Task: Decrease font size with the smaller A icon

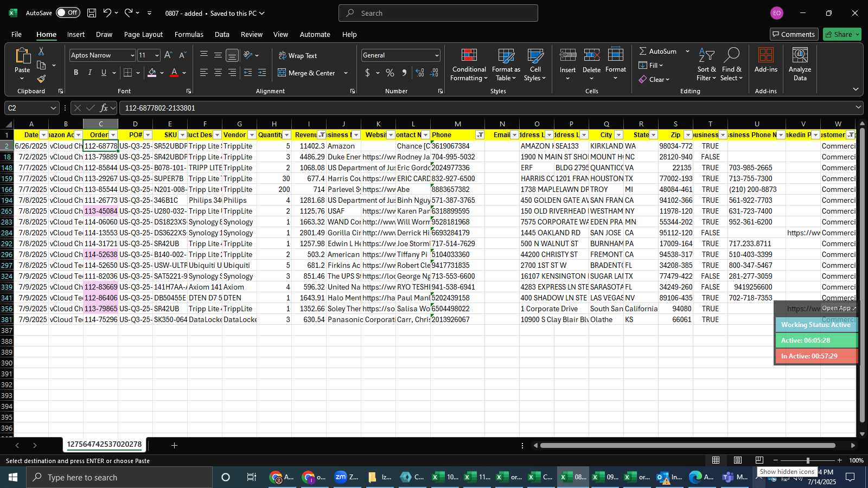Action: pyautogui.click(x=182, y=55)
